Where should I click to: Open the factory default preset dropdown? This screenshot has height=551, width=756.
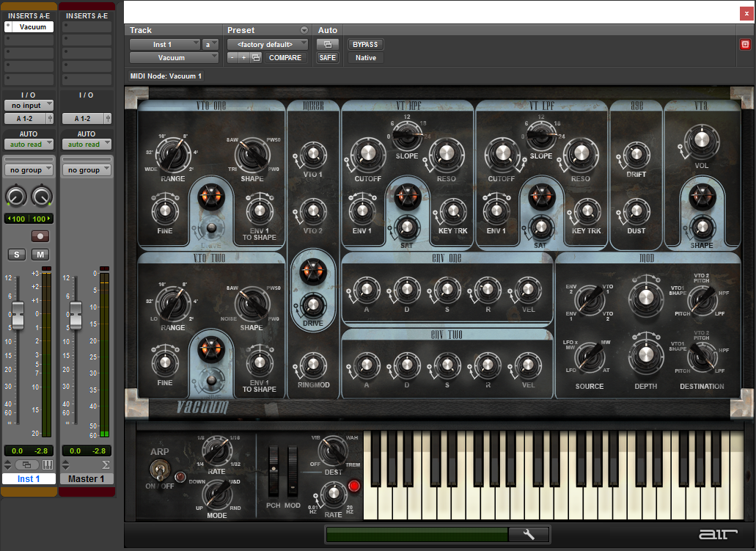click(268, 44)
